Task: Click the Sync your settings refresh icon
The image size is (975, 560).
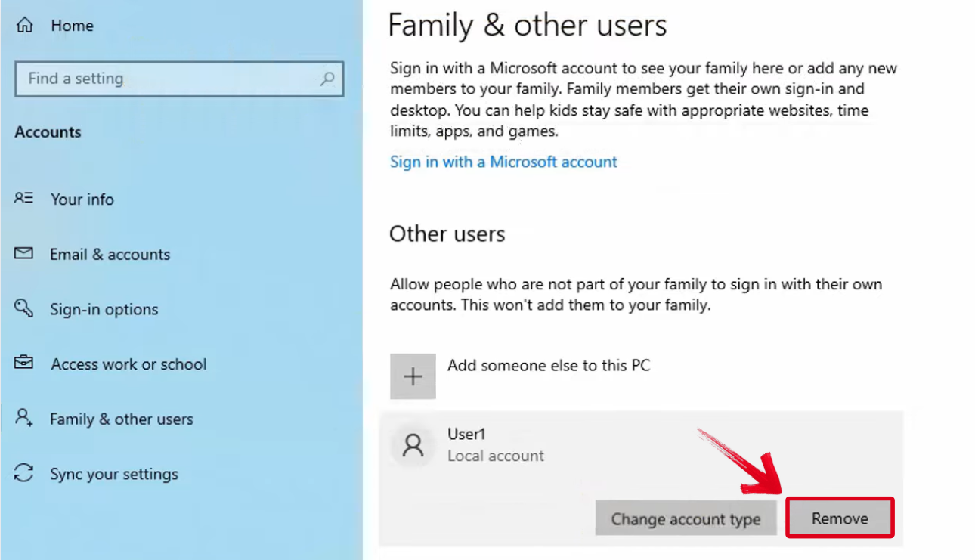Action: click(23, 474)
